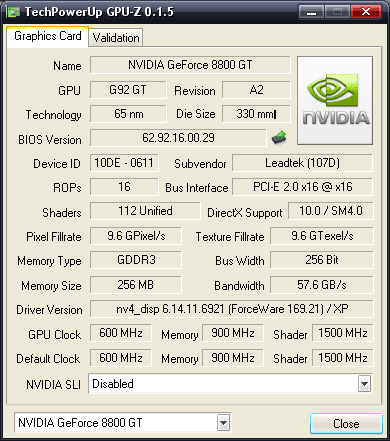Click the Shaders field 112 Unified
Screen dimensions: 390x441
[x=145, y=211]
